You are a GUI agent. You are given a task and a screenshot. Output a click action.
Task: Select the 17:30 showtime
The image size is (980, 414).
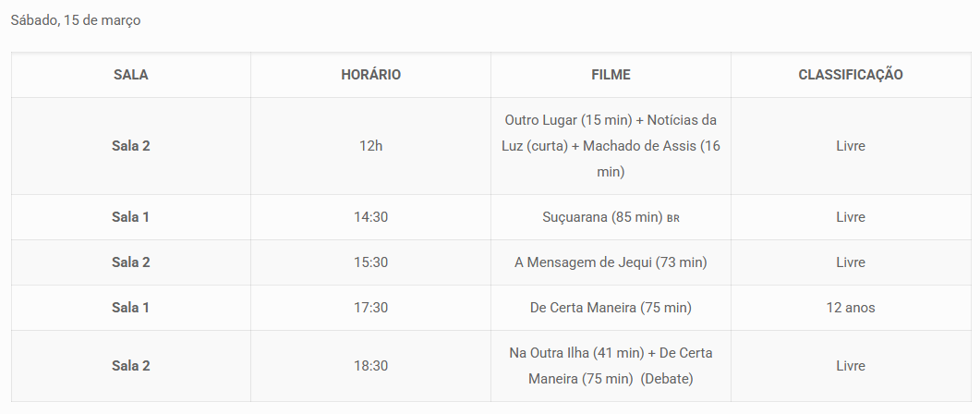pyautogui.click(x=370, y=308)
